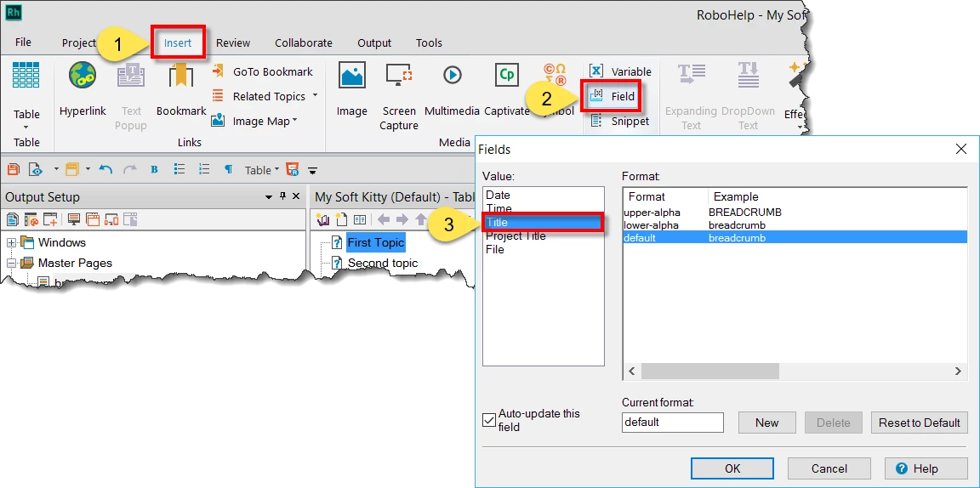Viewport: 980px width, 488px height.
Task: Insert a Snippet from the ribbon
Action: tap(621, 122)
